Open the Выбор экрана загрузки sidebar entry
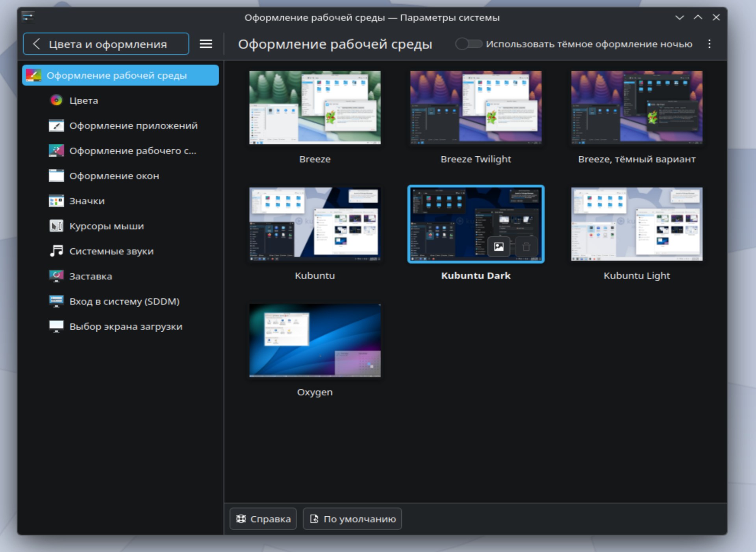 (126, 327)
